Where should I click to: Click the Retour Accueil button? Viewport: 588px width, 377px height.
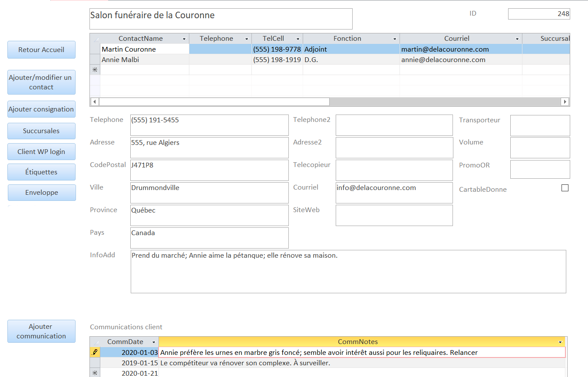tap(41, 50)
